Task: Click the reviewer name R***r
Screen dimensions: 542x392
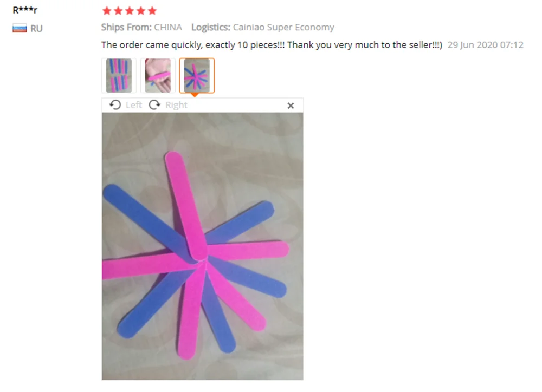Action: (x=25, y=10)
